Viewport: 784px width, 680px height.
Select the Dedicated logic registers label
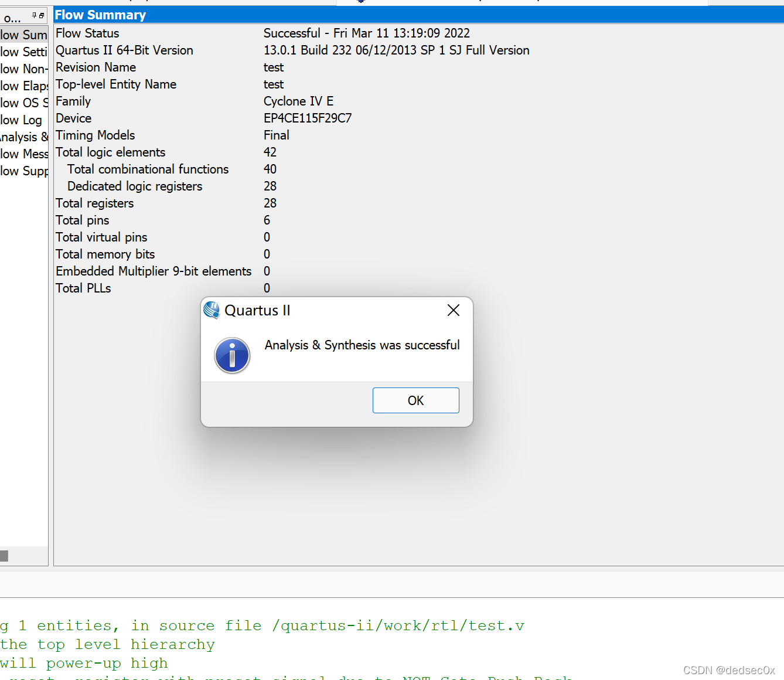(135, 186)
